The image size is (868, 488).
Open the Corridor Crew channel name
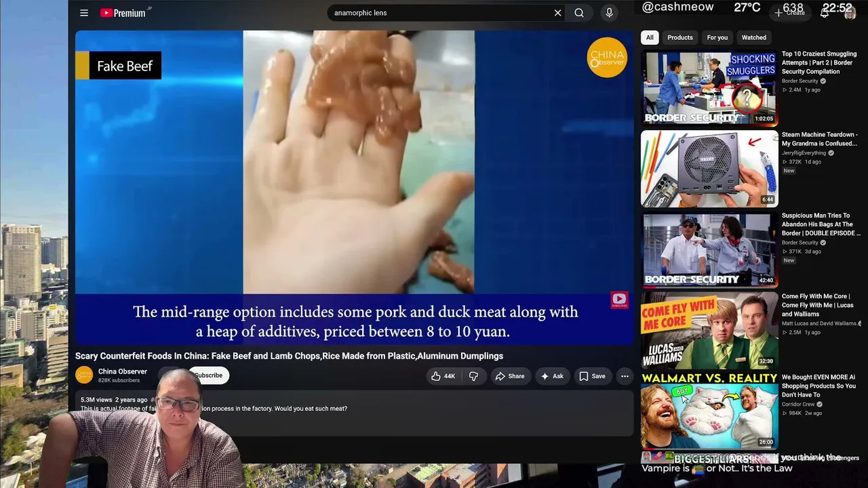tap(797, 405)
